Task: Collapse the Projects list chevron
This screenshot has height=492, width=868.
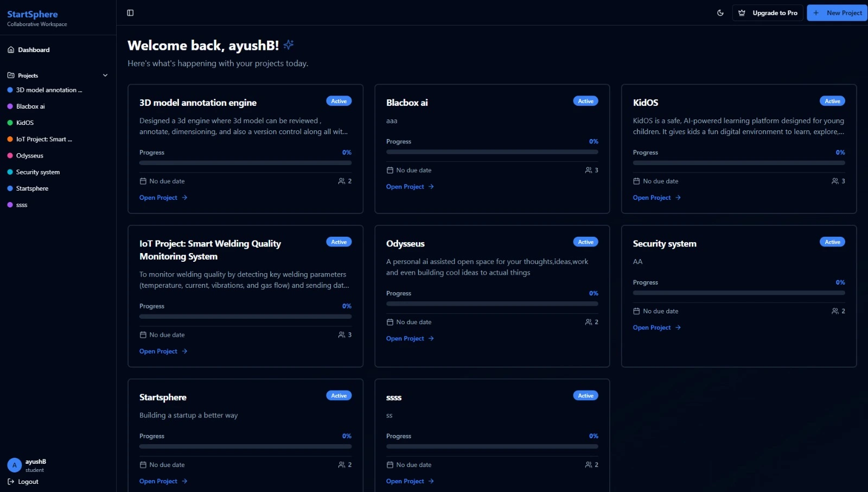Action: [x=105, y=75]
